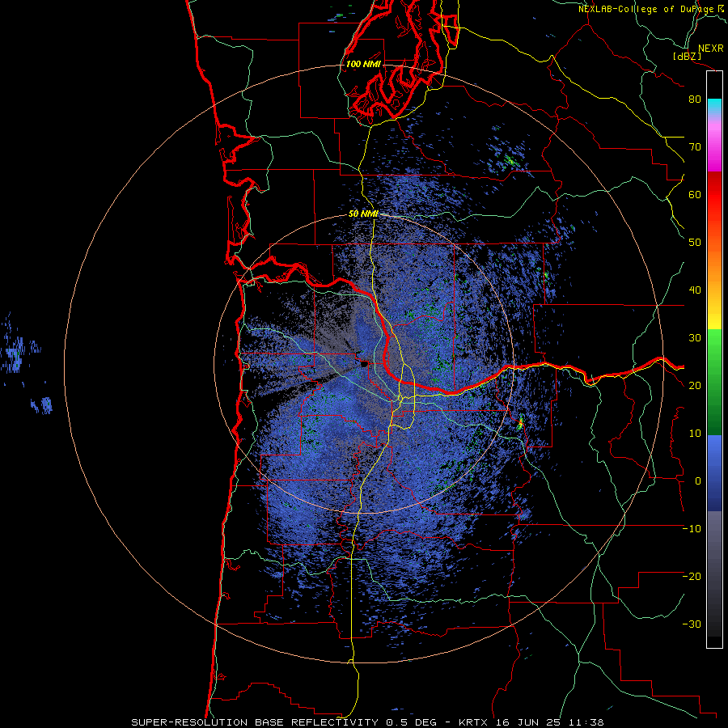Viewport: 728px width, 728px height.
Task: Click the yellow-orange strong echo east of the radar
Action: pos(520,422)
